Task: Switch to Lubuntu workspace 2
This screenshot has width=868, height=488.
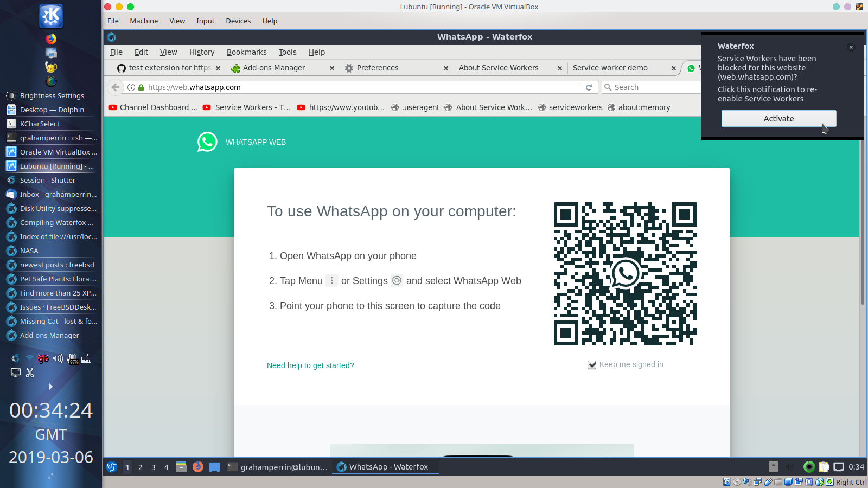Action: point(140,467)
